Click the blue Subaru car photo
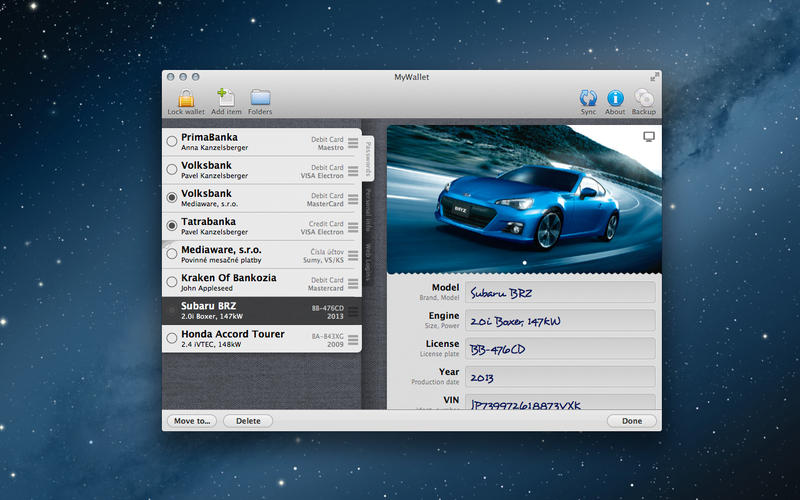Viewport: 800px width, 500px height. (524, 199)
